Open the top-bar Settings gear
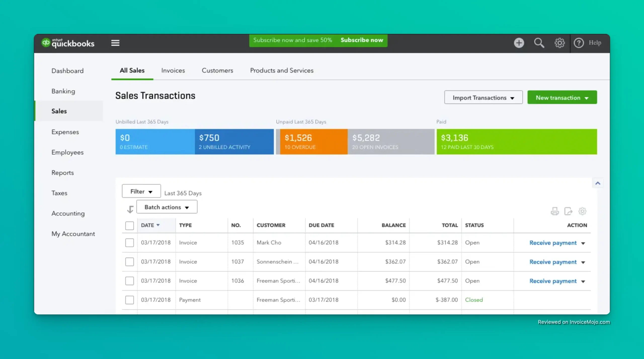The image size is (644, 359). pos(559,43)
